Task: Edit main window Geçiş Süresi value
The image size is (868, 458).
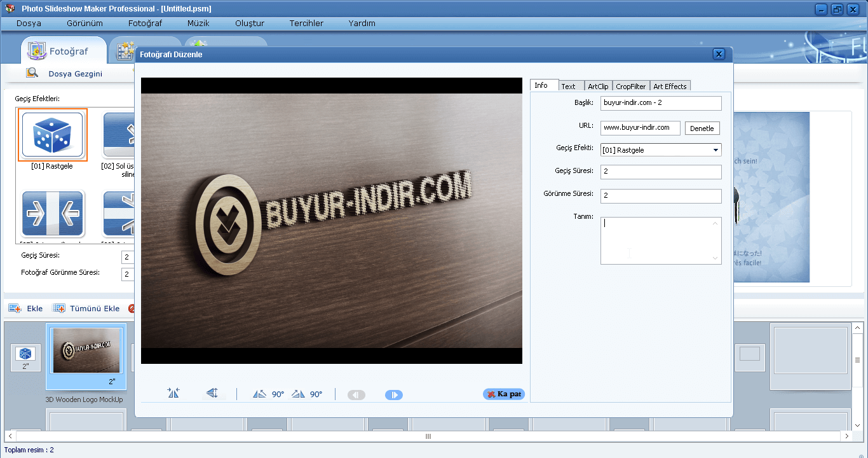Action: pyautogui.click(x=128, y=257)
